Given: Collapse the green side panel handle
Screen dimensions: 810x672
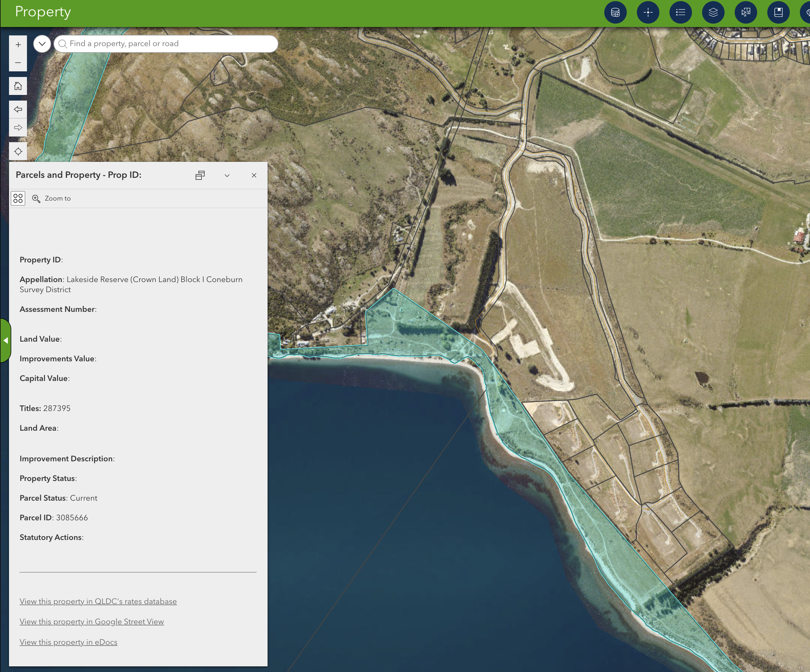Looking at the screenshot, I should (6, 340).
